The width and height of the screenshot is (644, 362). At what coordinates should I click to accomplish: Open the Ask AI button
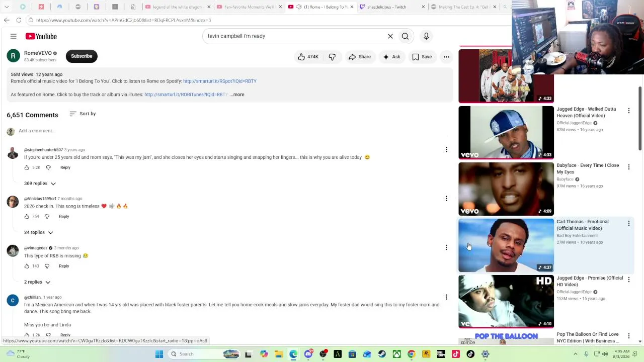coord(391,57)
